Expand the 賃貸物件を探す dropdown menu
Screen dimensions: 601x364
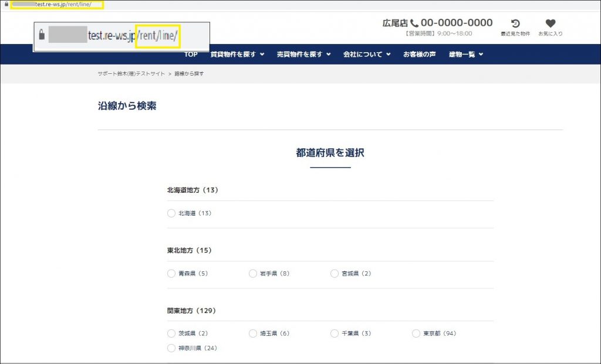pos(237,55)
